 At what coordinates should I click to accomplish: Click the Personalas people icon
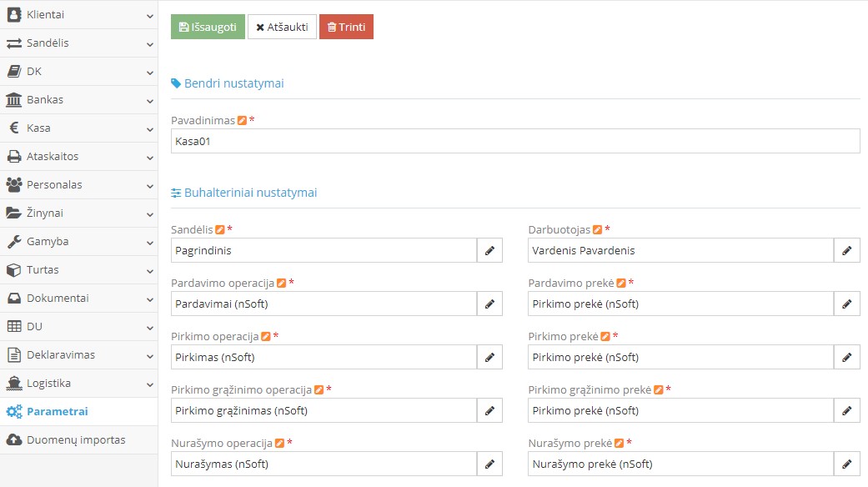click(x=15, y=184)
